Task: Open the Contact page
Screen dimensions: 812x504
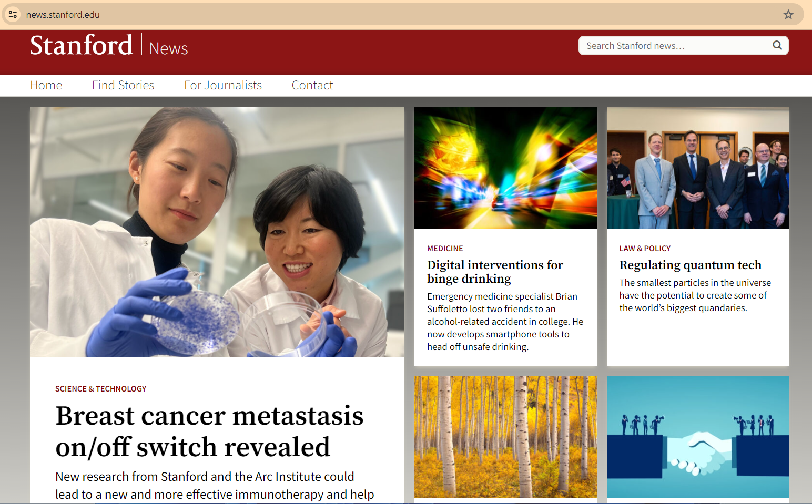Action: 312,85
